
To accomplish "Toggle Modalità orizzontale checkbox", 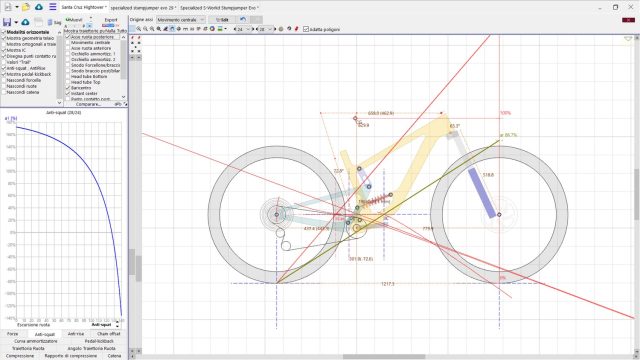I will (4, 32).
